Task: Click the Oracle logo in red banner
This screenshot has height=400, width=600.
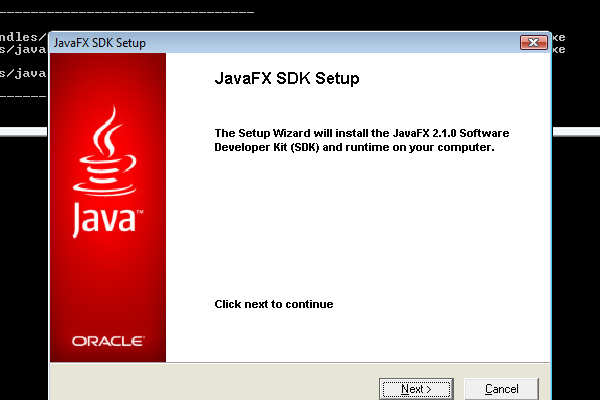Action: (107, 341)
